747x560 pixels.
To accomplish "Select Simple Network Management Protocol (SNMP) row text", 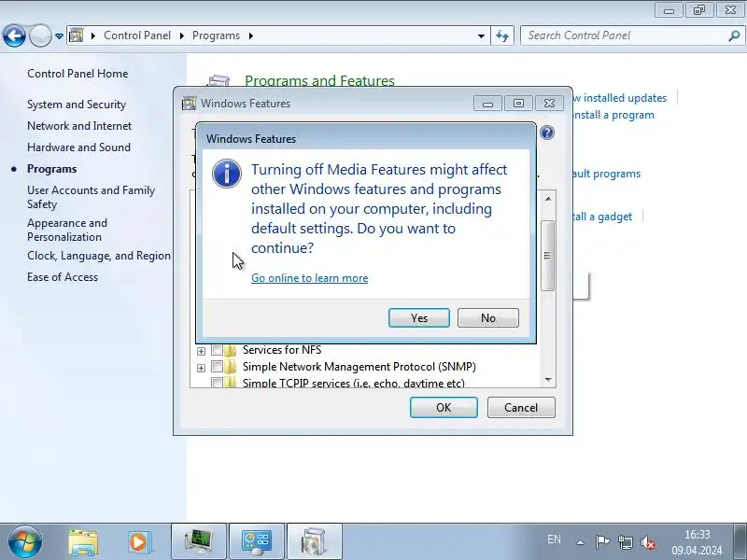I will pyautogui.click(x=359, y=366).
